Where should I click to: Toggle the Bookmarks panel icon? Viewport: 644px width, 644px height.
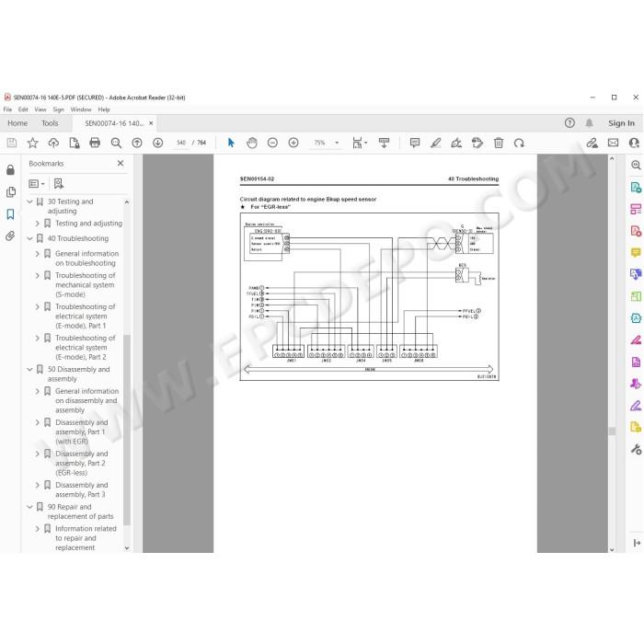tap(10, 214)
